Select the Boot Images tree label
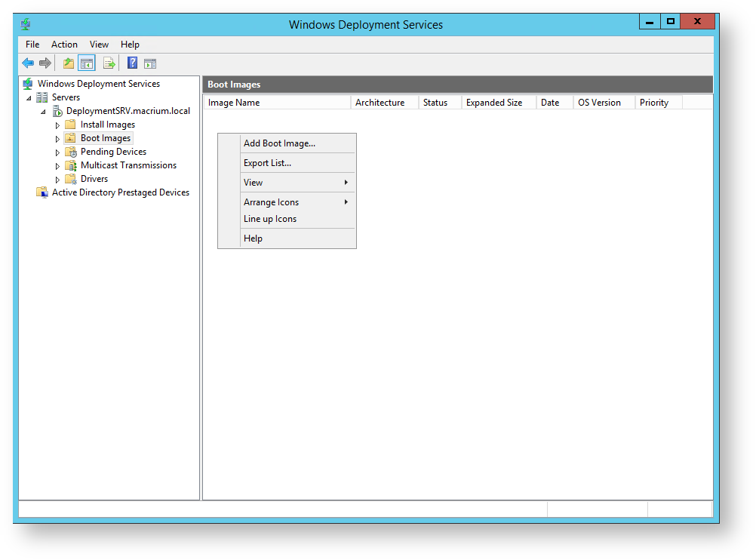 106,138
